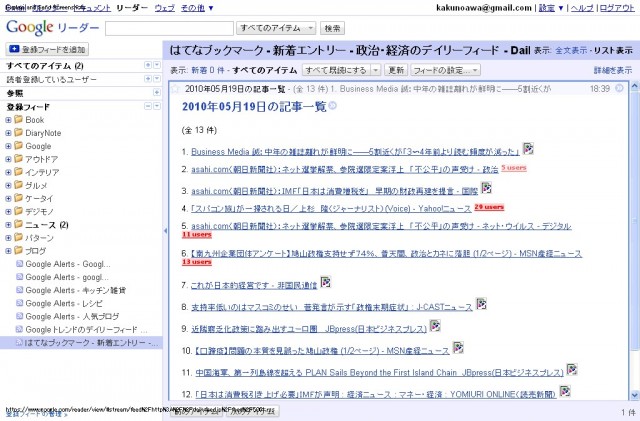Select すべてのアイテム (2) in the sidebar
The width and height of the screenshot is (640, 421).
[45, 66]
